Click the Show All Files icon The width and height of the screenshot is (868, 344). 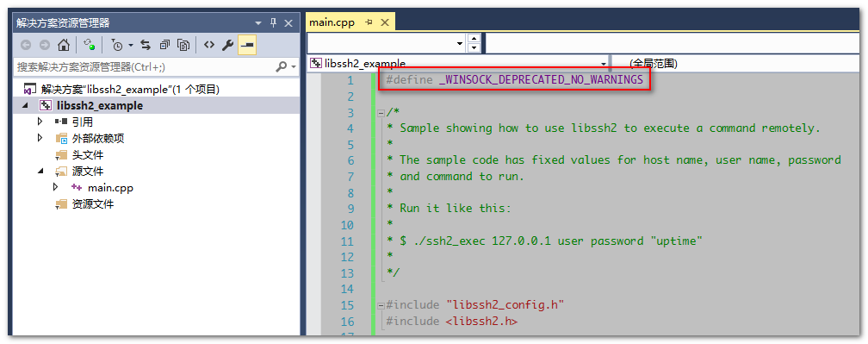coord(183,45)
